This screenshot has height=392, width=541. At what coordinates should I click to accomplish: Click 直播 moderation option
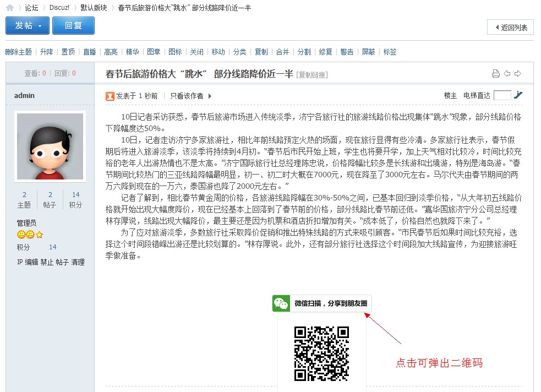click(x=89, y=52)
